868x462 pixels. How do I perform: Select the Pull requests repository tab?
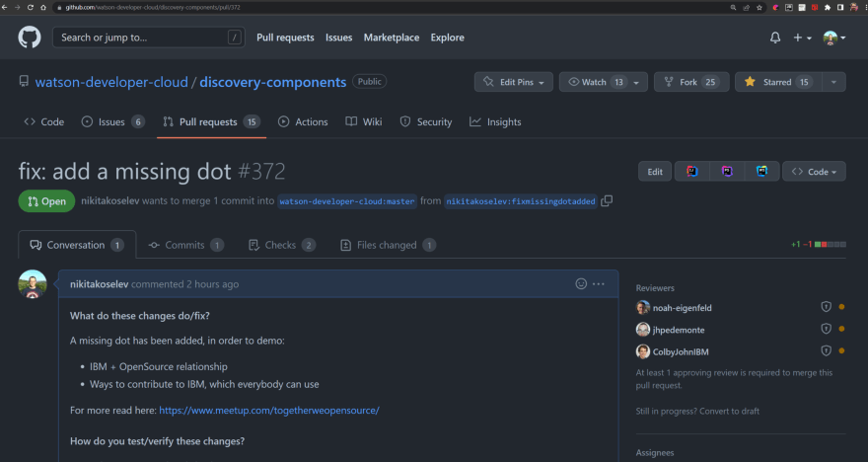tap(211, 121)
